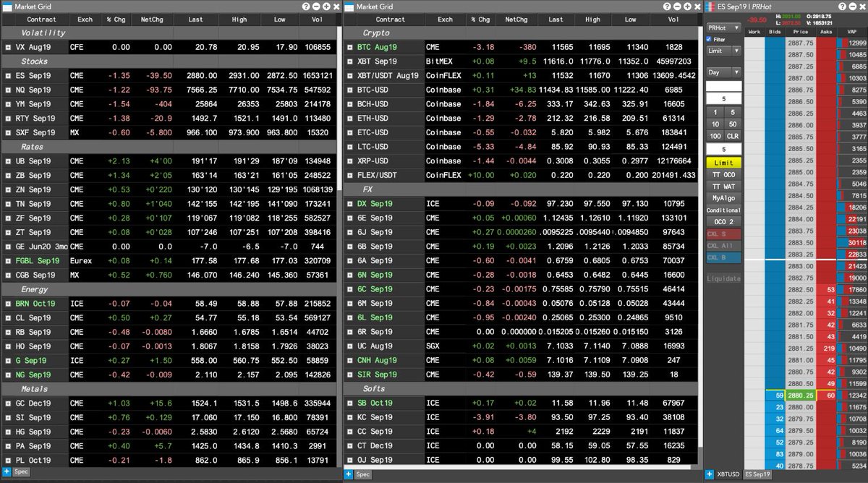The image size is (868, 483).
Task: Clear quantity with the CLR button
Action: coord(732,136)
